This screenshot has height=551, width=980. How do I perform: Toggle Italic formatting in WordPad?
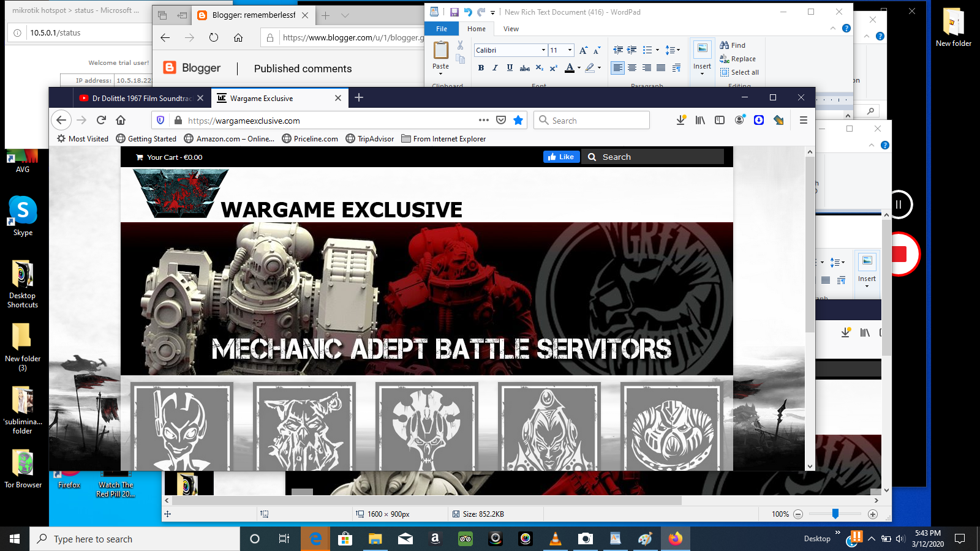(x=495, y=68)
